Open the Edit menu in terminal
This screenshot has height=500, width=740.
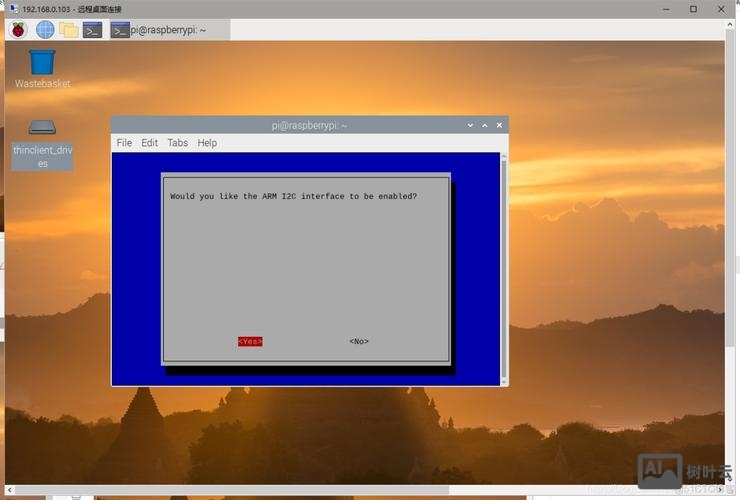pos(149,143)
